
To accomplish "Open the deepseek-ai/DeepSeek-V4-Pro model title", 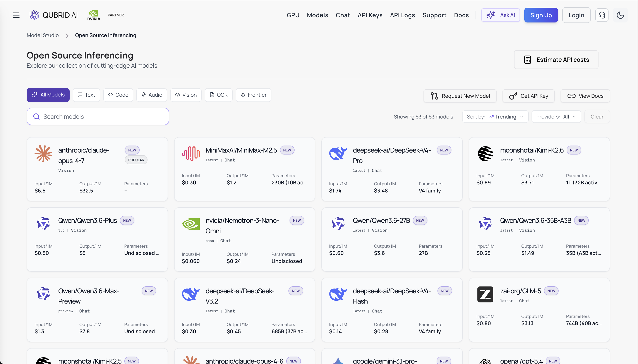I will [392, 155].
